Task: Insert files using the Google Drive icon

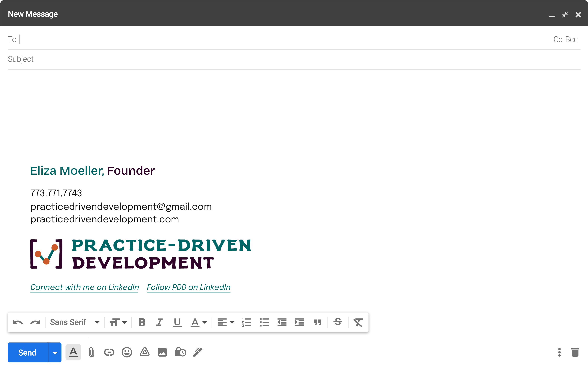Action: (145, 352)
